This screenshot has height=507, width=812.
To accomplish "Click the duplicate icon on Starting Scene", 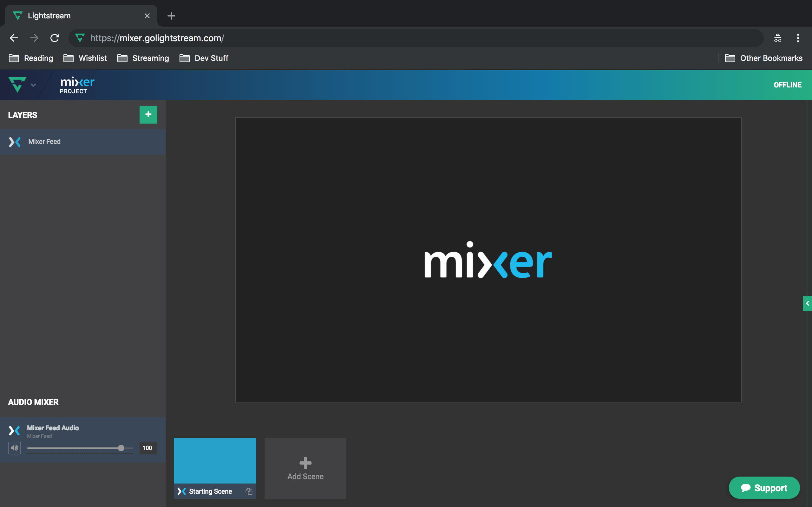I will coord(249,491).
